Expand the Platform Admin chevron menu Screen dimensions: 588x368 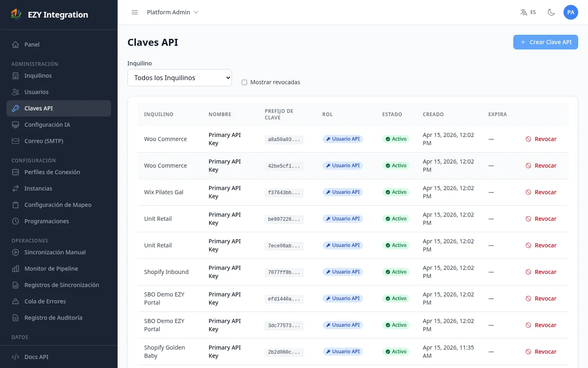pos(196,12)
